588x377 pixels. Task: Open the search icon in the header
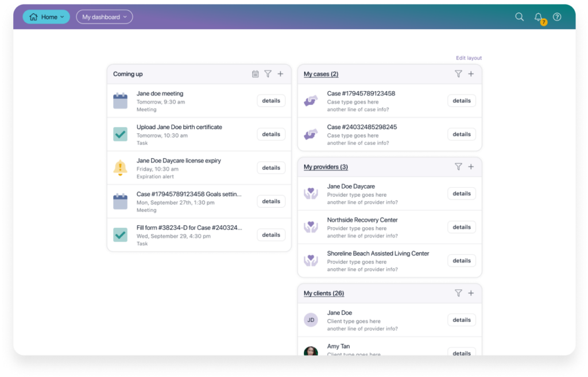[519, 17]
